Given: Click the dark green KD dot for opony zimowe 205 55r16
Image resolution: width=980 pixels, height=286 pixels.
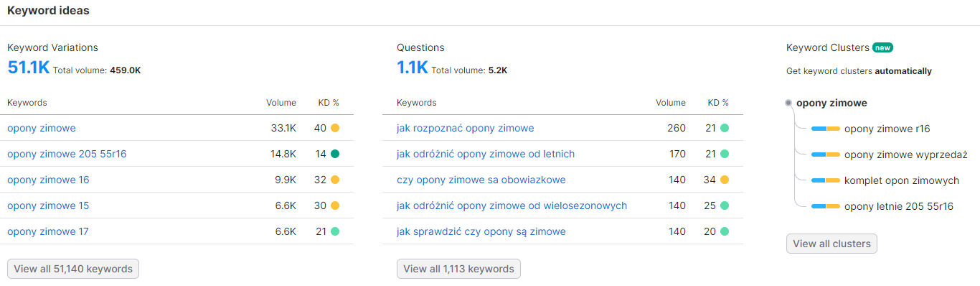Looking at the screenshot, I should click(335, 154).
